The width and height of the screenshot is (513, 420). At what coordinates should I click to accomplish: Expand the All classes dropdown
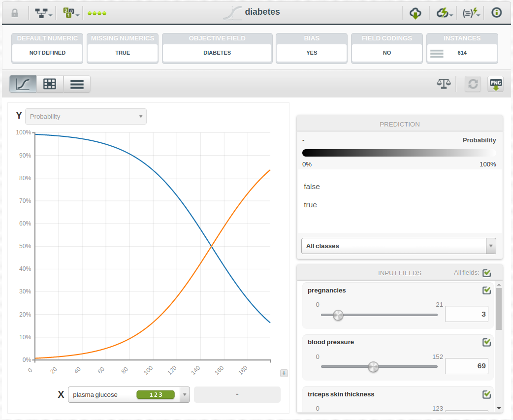click(398, 246)
